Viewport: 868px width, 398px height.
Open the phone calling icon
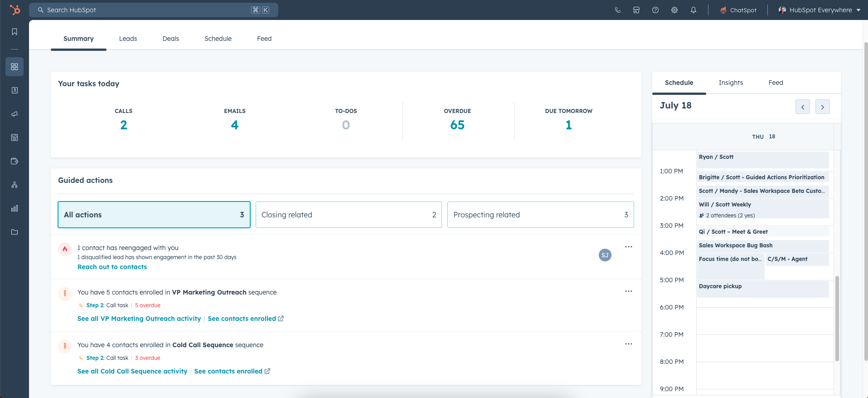[x=617, y=10]
